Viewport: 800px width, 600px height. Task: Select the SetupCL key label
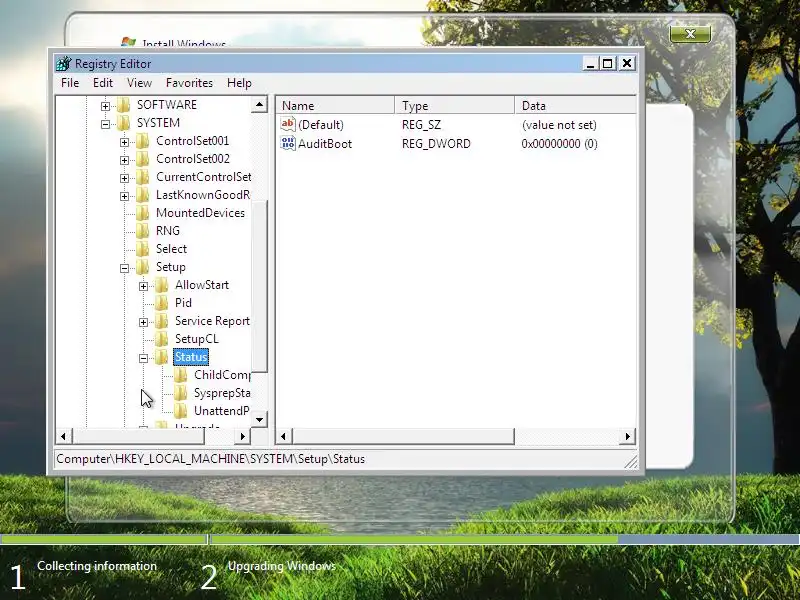click(196, 339)
